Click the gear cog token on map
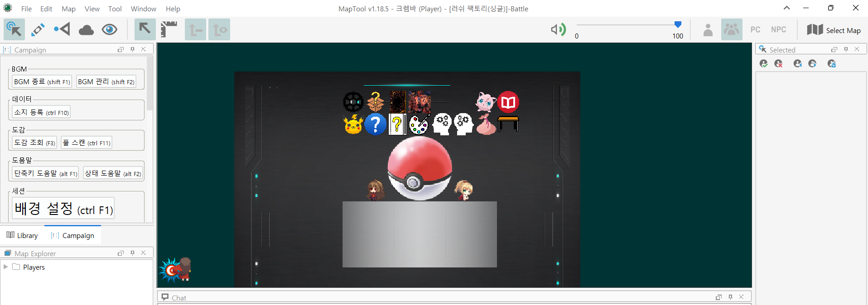868x305 pixels. click(353, 102)
